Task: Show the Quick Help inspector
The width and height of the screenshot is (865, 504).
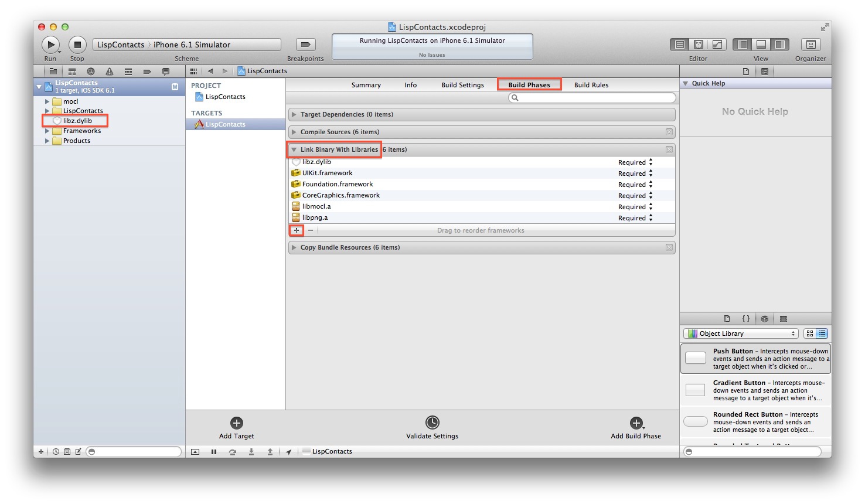Action: [765, 71]
